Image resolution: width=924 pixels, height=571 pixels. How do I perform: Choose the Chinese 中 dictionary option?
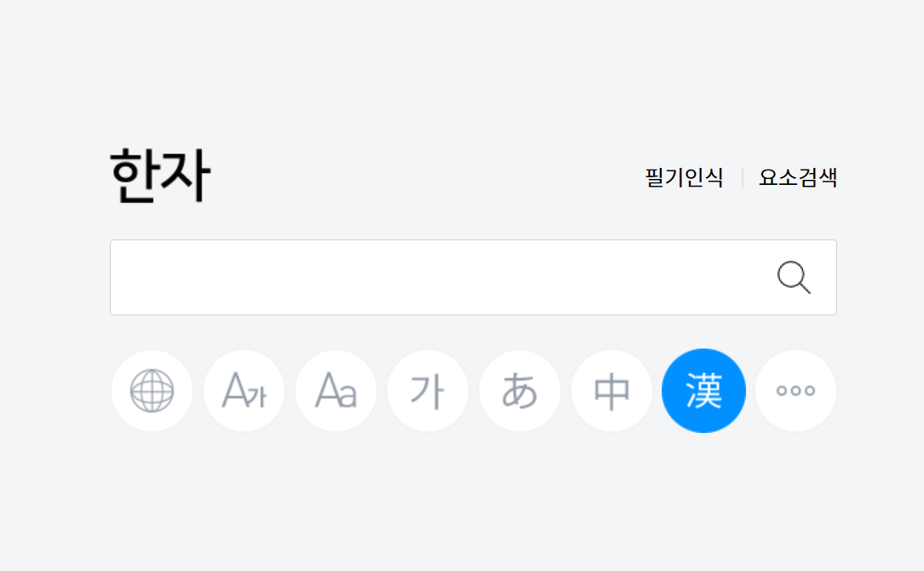pos(611,390)
